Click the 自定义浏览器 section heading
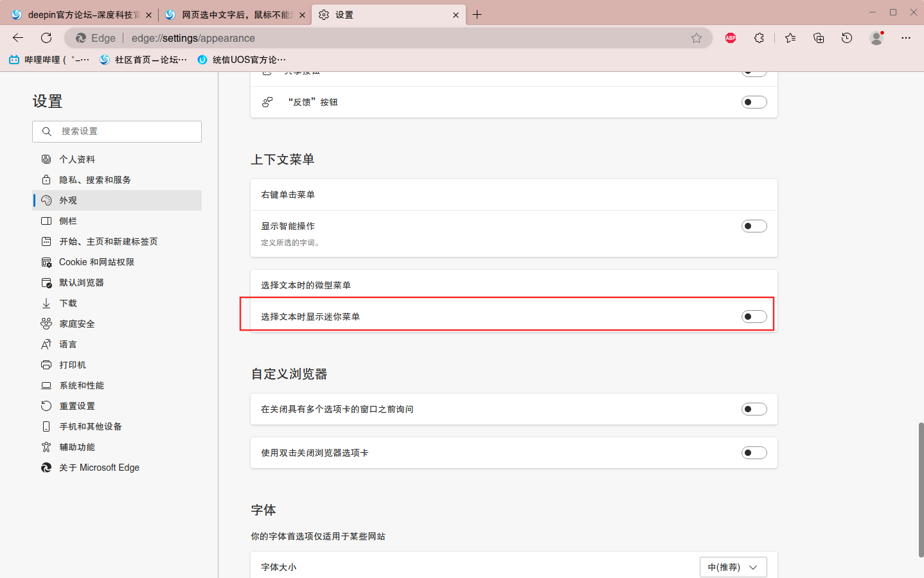This screenshot has height=578, width=924. (x=289, y=374)
